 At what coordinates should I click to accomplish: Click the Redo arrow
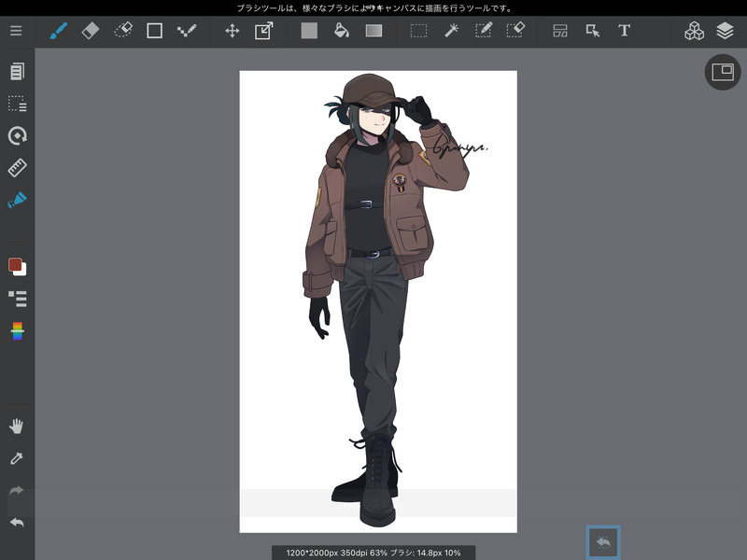[x=17, y=491]
